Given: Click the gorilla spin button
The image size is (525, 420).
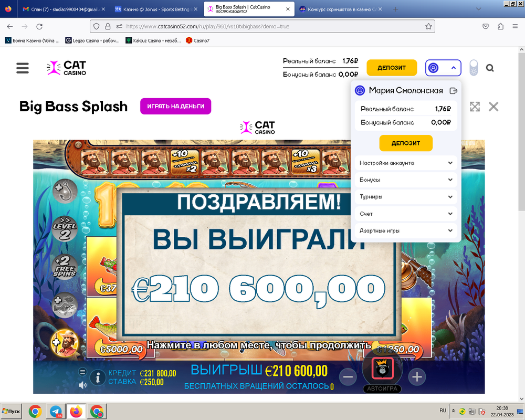Looking at the screenshot, I should point(383,368).
